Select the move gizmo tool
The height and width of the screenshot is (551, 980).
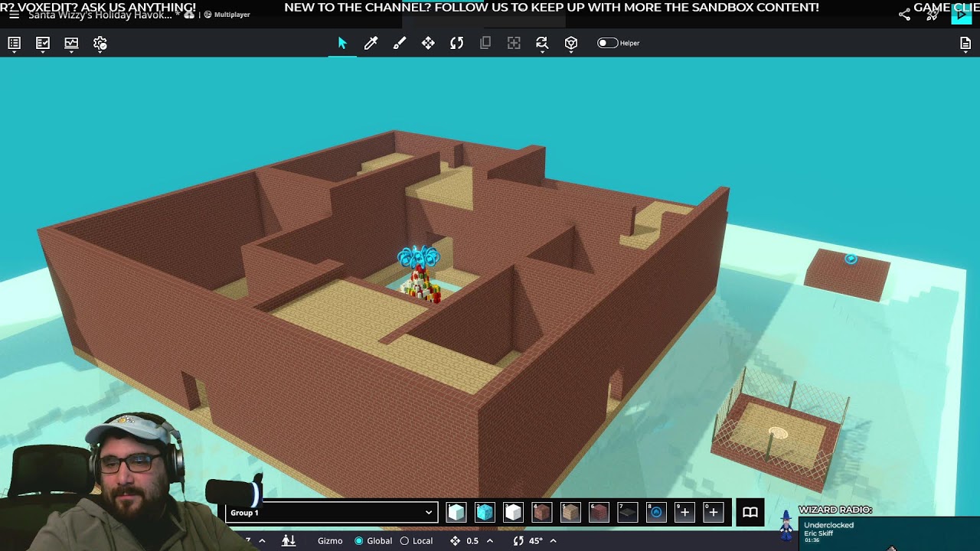428,44
